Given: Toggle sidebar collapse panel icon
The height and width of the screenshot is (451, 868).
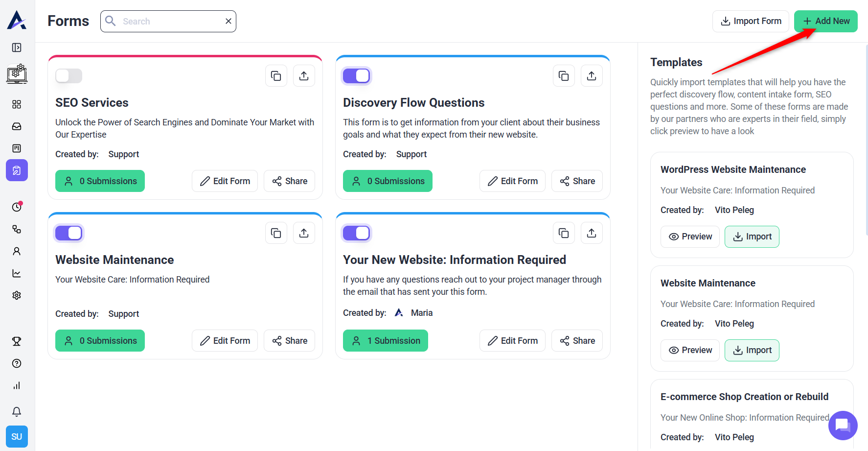Looking at the screenshot, I should pyautogui.click(x=17, y=47).
